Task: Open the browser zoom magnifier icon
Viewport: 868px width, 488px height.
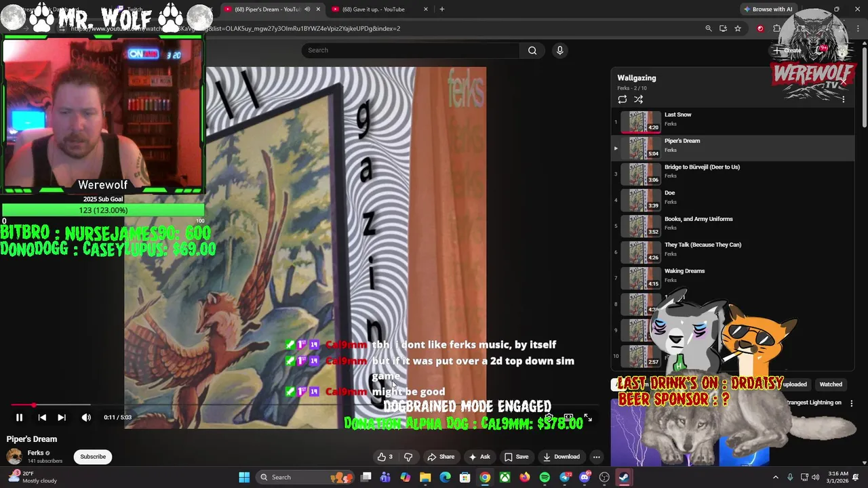Action: point(709,28)
